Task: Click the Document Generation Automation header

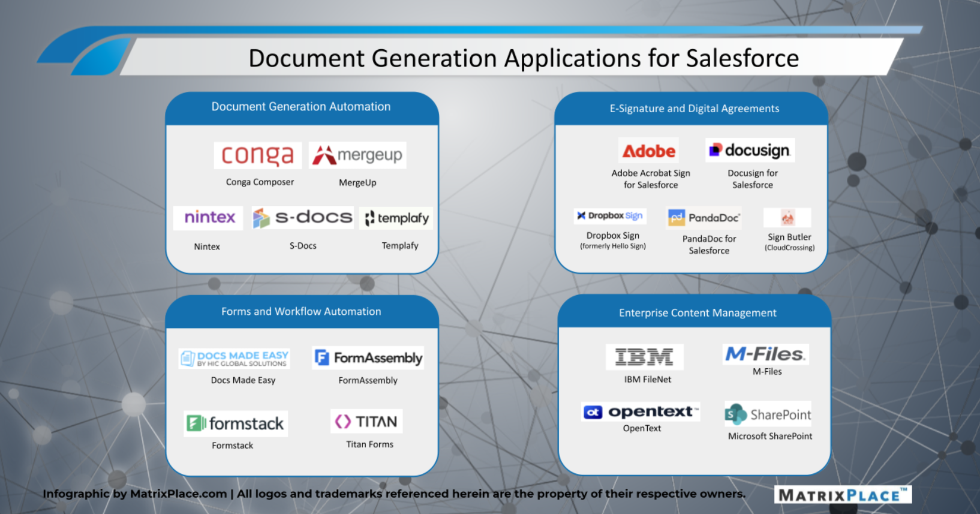Action: pyautogui.click(x=301, y=107)
